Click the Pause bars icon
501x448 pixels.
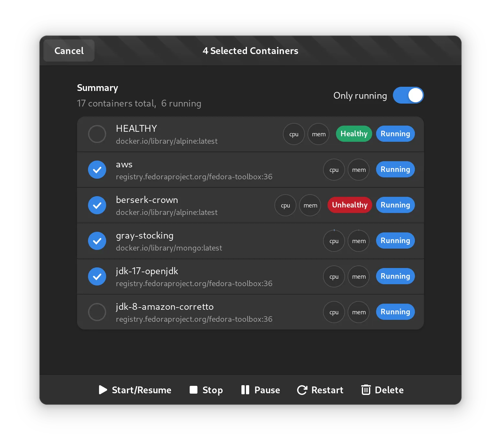pos(245,390)
